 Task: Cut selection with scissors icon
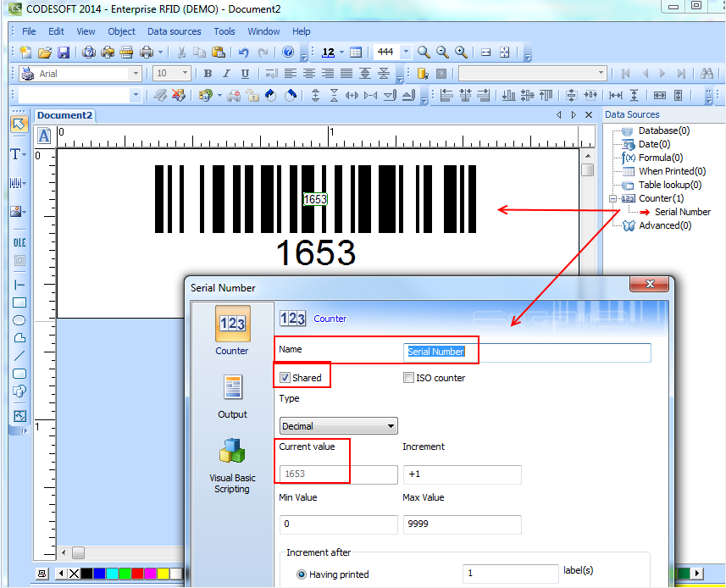tap(181, 53)
